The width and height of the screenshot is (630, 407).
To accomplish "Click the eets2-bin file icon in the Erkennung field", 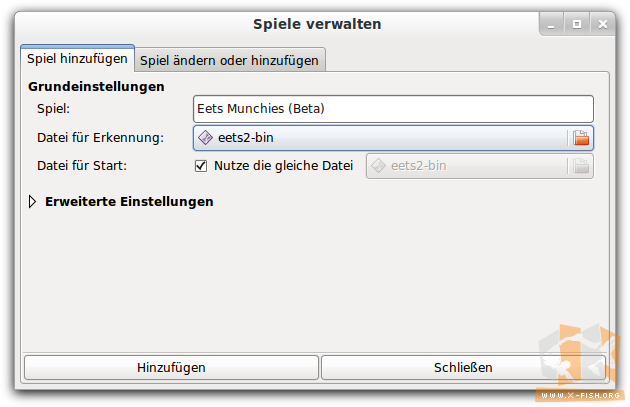I will pos(205,138).
